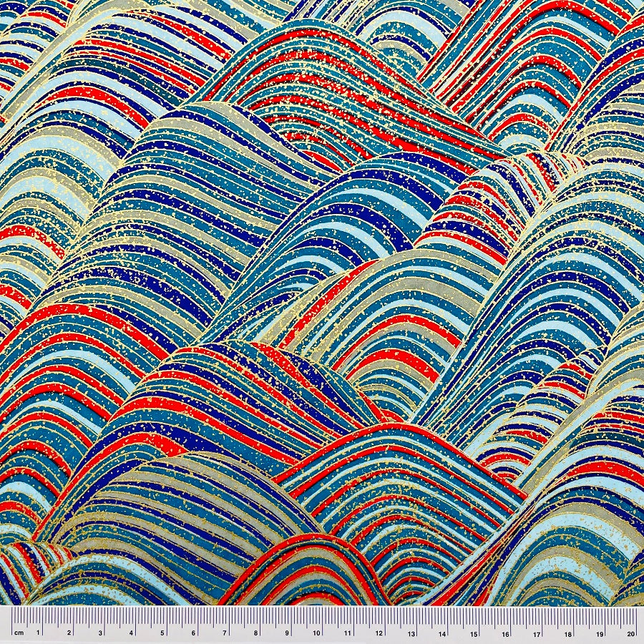Click the number 12 on the ruler
Image resolution: width=644 pixels, height=644 pixels.
[379, 633]
